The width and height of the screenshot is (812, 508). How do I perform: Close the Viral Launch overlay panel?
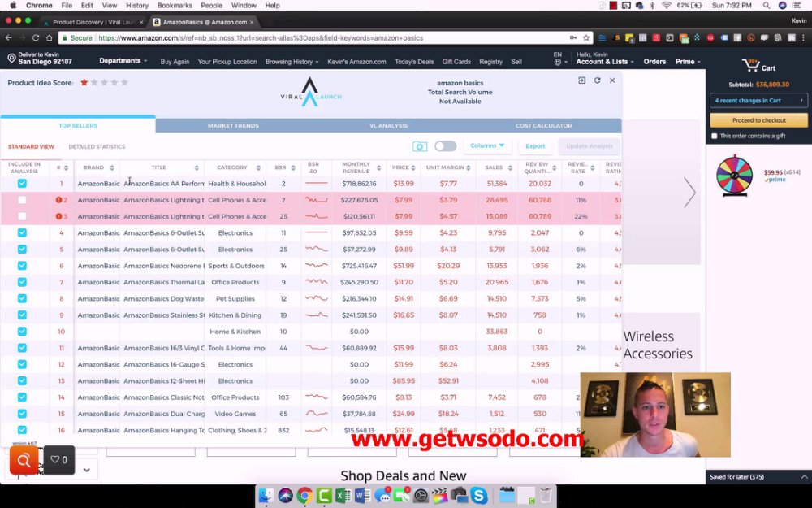(612, 80)
